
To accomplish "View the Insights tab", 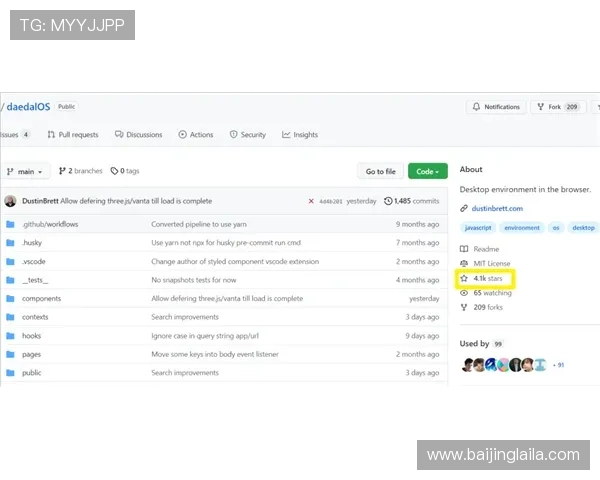I will click(300, 135).
